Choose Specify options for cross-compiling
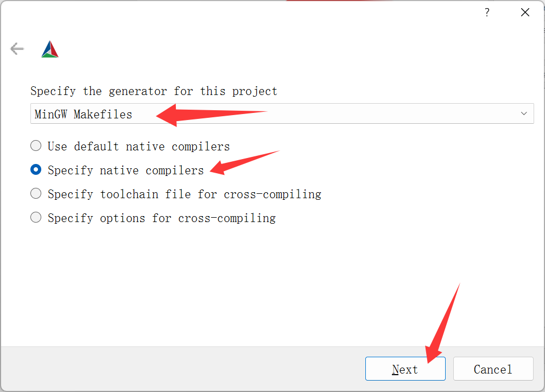The width and height of the screenshot is (545, 392). pyautogui.click(x=35, y=217)
